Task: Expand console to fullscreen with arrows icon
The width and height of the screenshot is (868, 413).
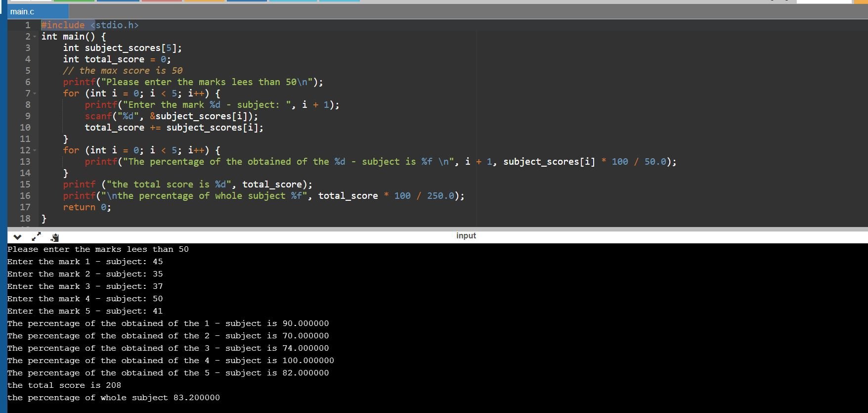Action: click(x=36, y=237)
